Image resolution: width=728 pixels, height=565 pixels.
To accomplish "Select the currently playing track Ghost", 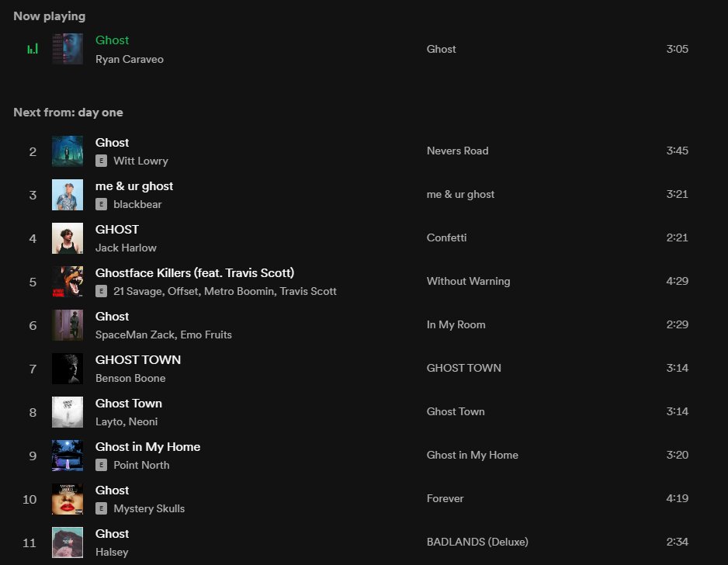I will (112, 40).
